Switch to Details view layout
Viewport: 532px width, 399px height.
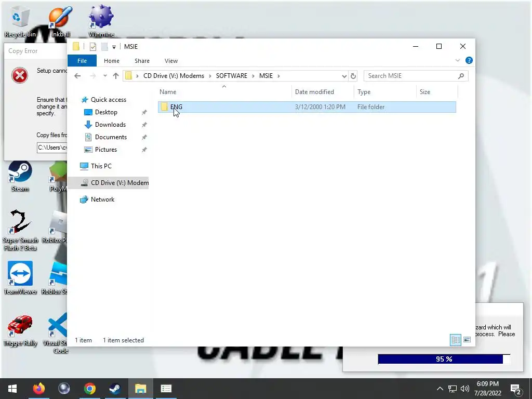[455, 340]
